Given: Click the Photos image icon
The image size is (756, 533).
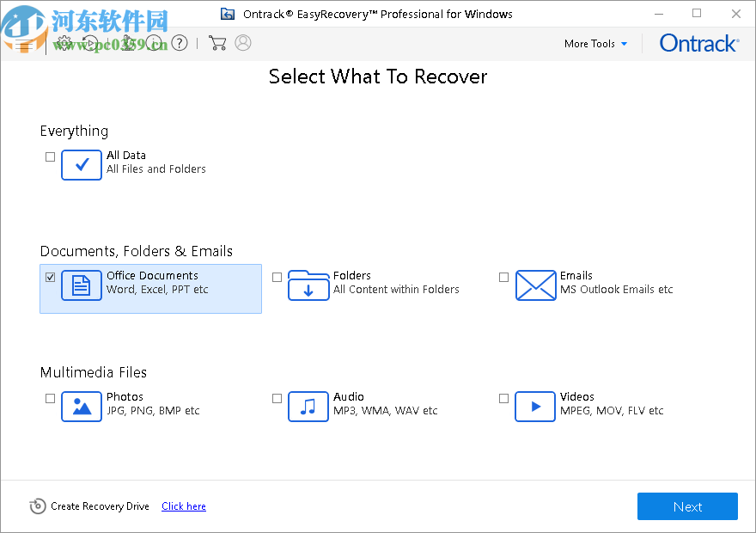Looking at the screenshot, I should (x=82, y=407).
